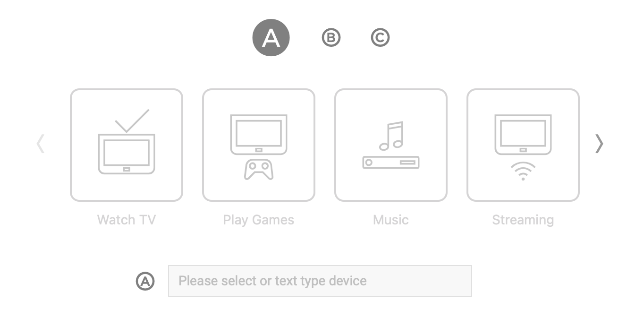Click the "Streaming" text label
Image resolution: width=644 pixels, height=326 pixels.
point(523,220)
